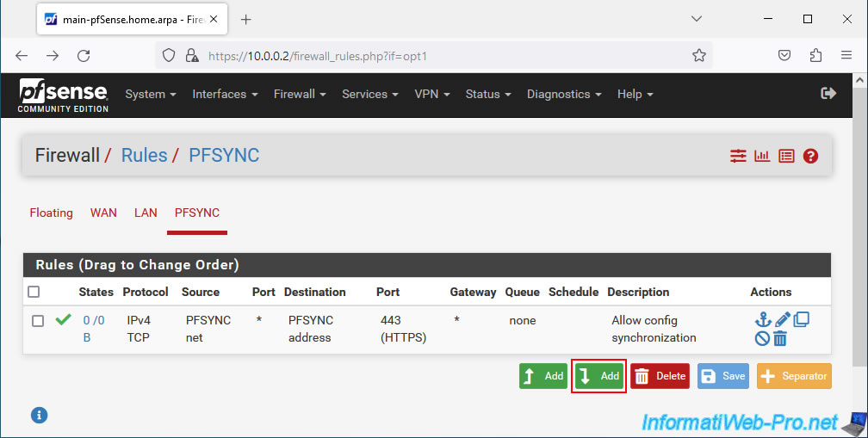Switch to the WAN rules tab
Screen dimensions: 868x438
[103, 213]
